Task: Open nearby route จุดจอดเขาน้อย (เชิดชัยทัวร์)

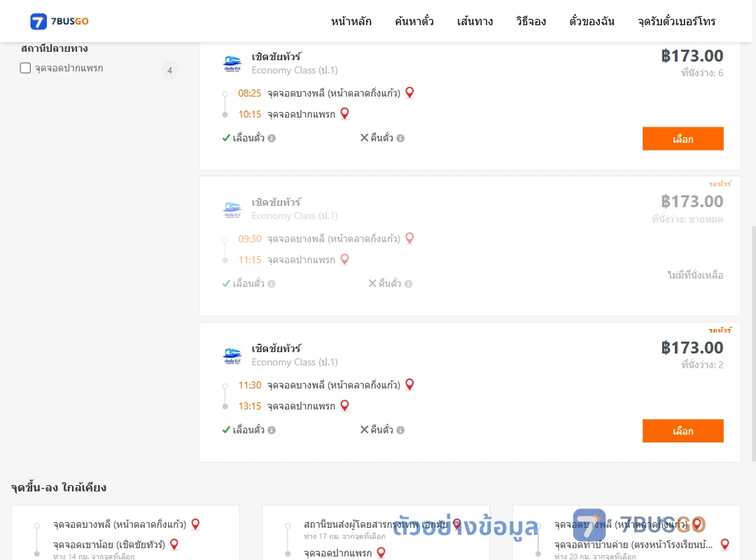Action: (x=125, y=533)
